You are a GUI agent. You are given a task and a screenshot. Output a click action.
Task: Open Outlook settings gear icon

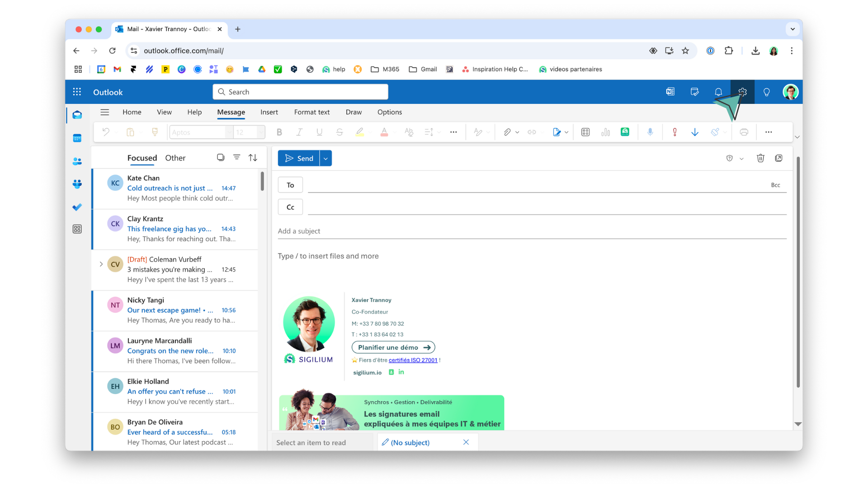tap(742, 92)
